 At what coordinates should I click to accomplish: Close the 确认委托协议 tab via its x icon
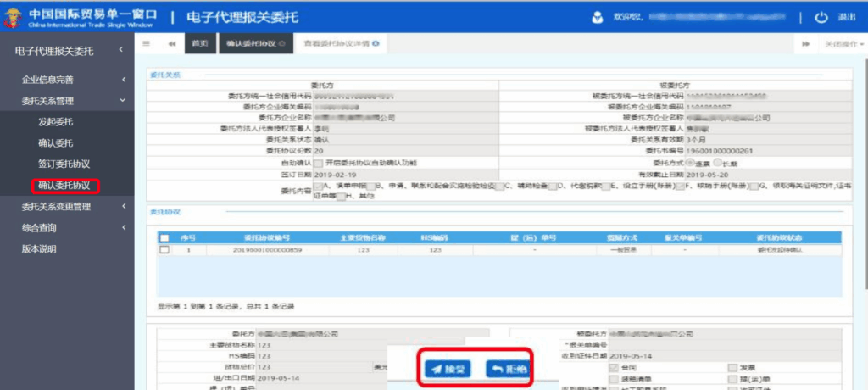(x=283, y=44)
